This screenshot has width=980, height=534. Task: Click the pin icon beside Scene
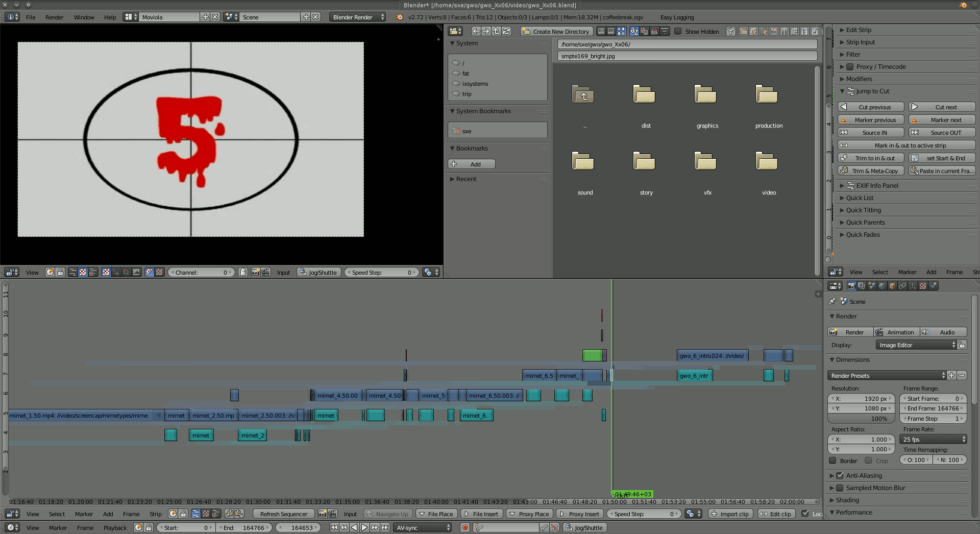(832, 301)
